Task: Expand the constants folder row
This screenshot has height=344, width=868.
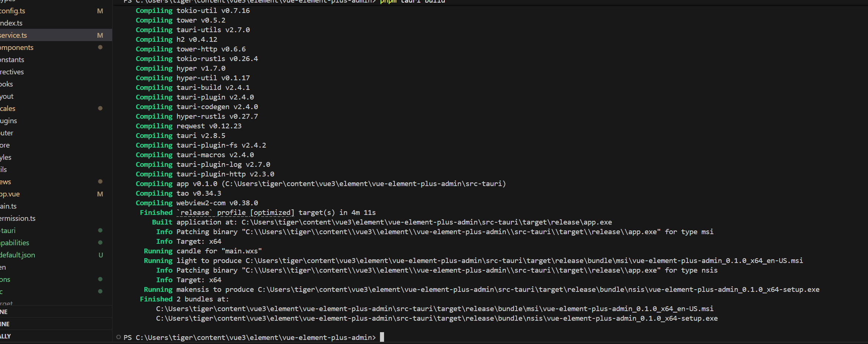Action: coord(55,60)
